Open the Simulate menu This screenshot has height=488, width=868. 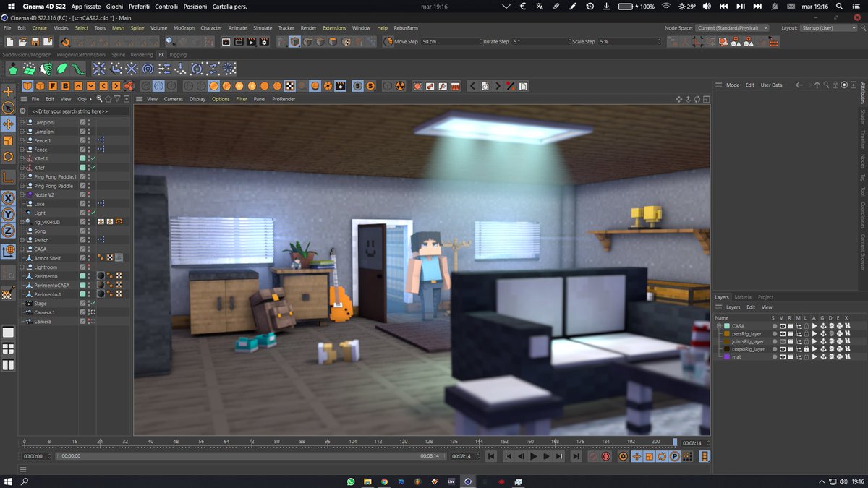263,28
